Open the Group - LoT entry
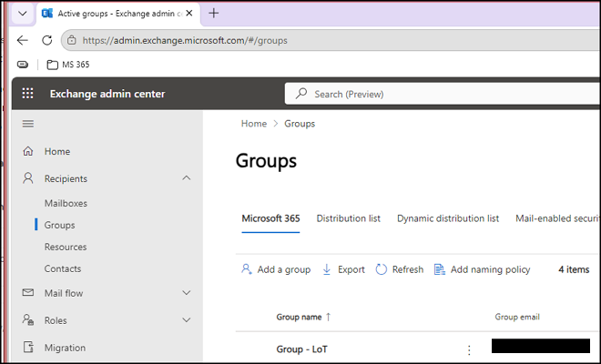This screenshot has width=601, height=364. [x=302, y=349]
